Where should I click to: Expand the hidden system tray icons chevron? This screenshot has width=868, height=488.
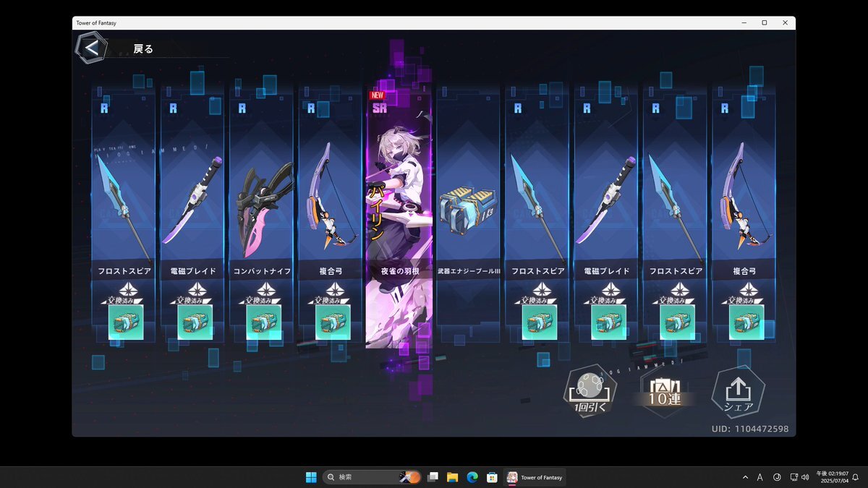click(746, 477)
